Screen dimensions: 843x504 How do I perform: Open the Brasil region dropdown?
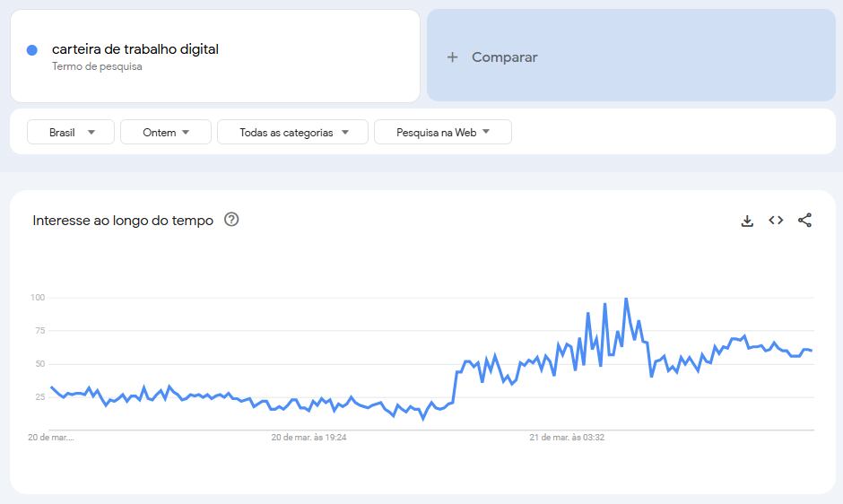click(71, 132)
